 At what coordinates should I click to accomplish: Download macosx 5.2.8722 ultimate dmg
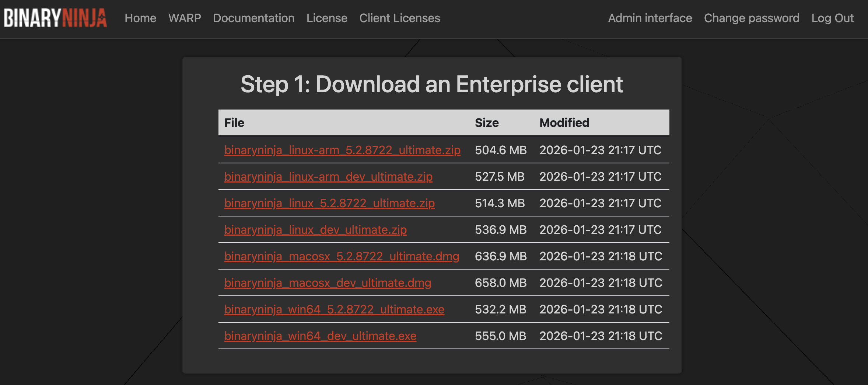(x=342, y=256)
